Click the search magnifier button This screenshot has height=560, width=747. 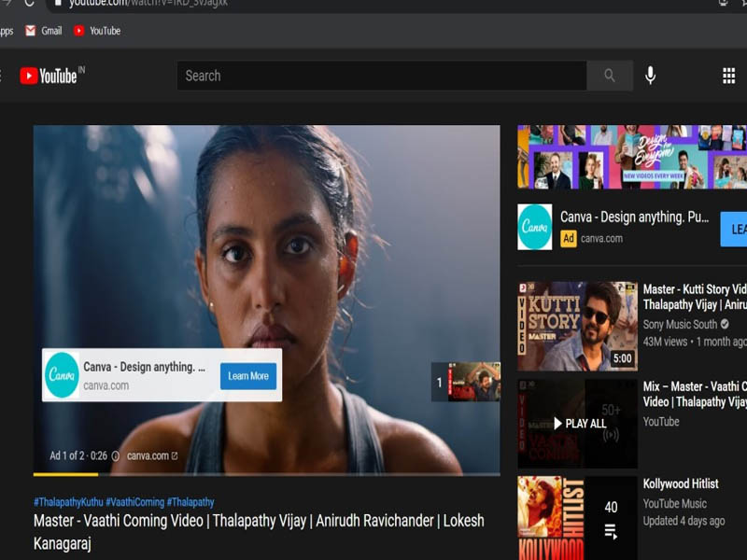(x=610, y=76)
